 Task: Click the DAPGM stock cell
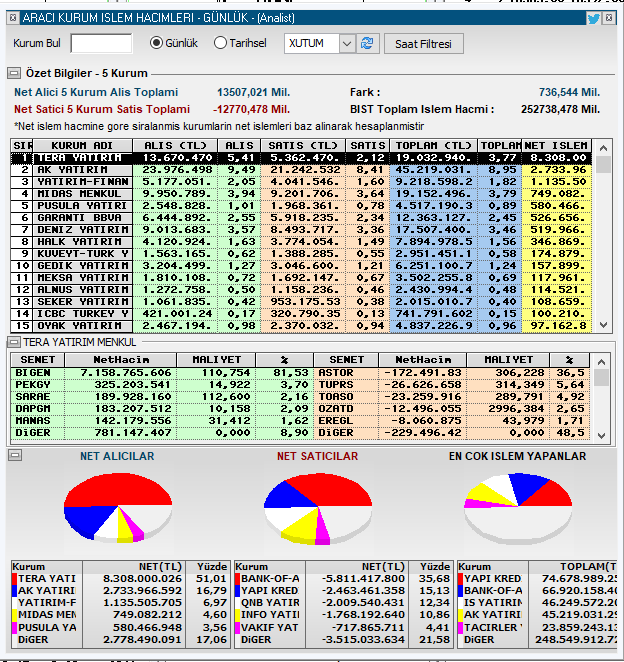click(x=38, y=409)
